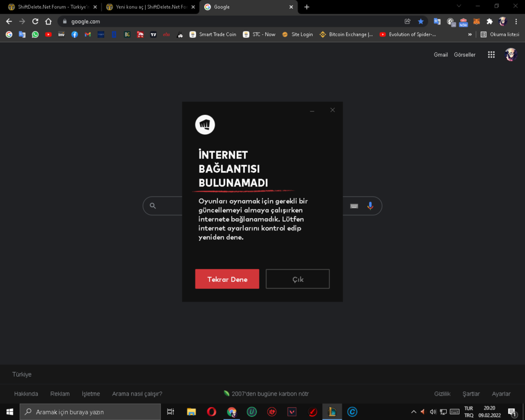Open Okuma listesi reading list
The width and height of the screenshot is (525, 420).
point(500,34)
